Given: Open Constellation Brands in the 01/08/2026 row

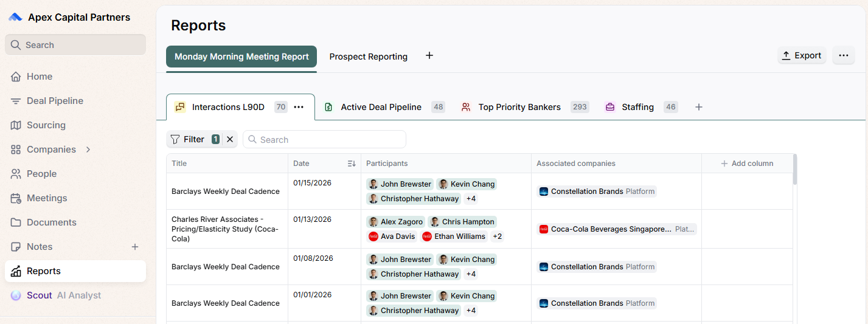Looking at the screenshot, I should pos(597,267).
